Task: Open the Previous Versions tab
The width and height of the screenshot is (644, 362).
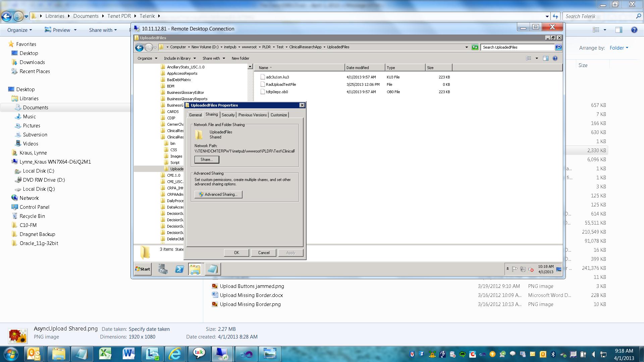Action: (x=253, y=115)
